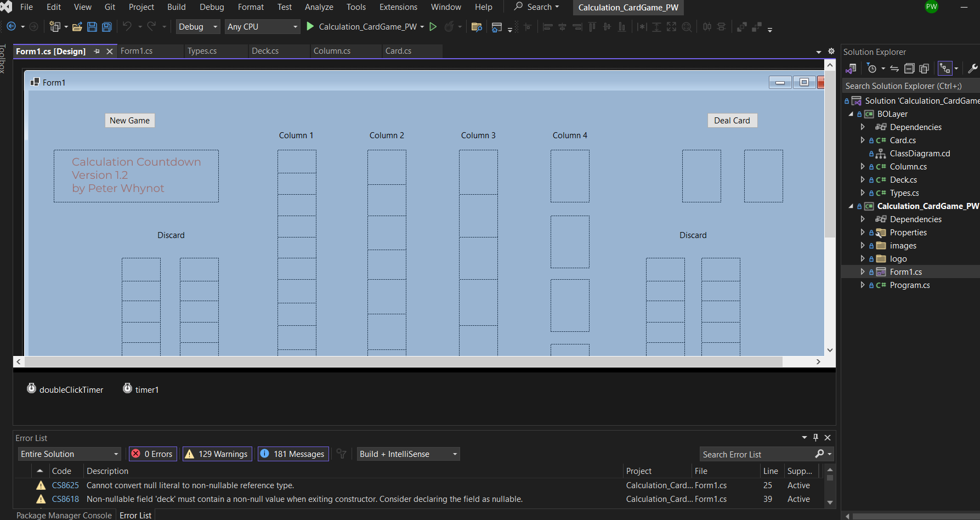Open the Debug configuration dropdown
Viewport: 980px width, 520px height.
coord(198,27)
